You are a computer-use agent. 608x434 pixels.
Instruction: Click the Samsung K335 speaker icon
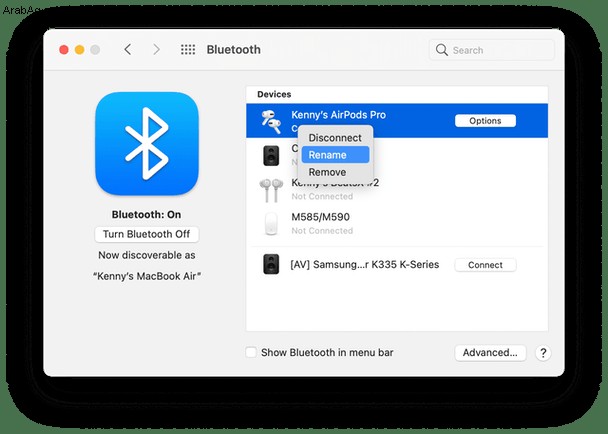click(271, 264)
